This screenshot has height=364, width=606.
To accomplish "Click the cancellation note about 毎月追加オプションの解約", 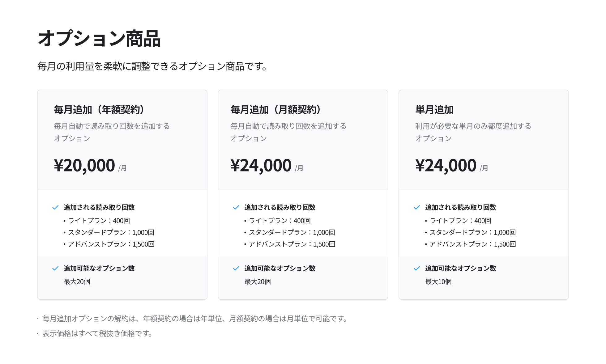I will (x=195, y=319).
